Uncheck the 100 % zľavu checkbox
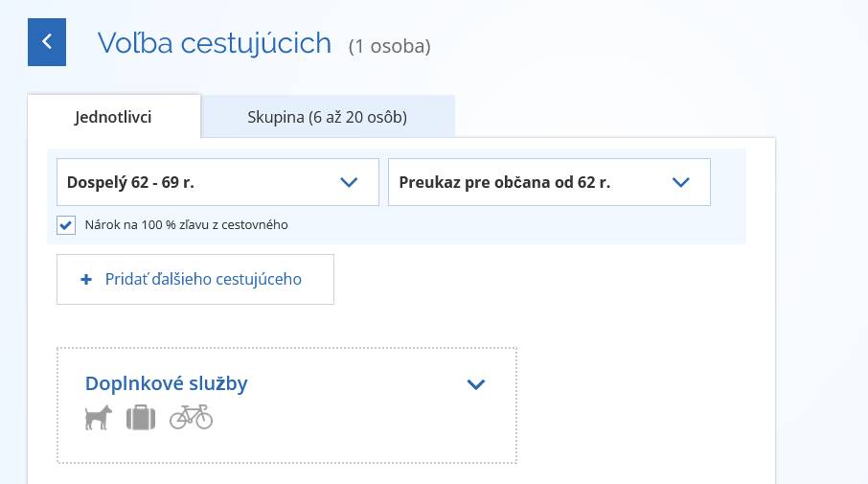 tap(66, 225)
